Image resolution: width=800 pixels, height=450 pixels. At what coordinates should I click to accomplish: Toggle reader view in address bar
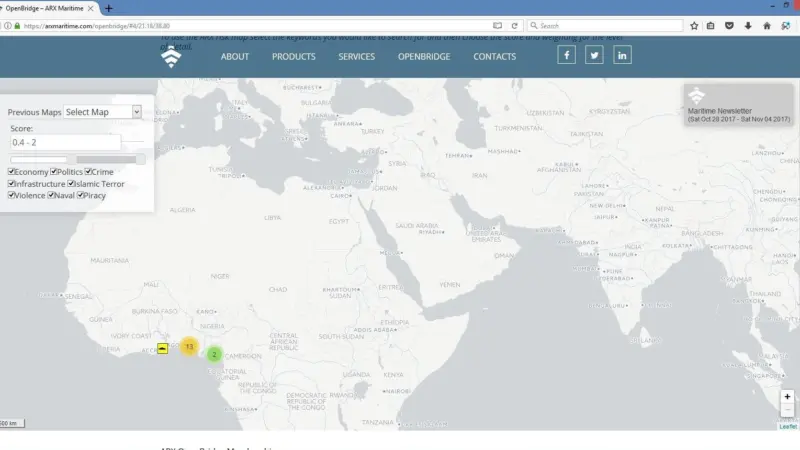497,26
